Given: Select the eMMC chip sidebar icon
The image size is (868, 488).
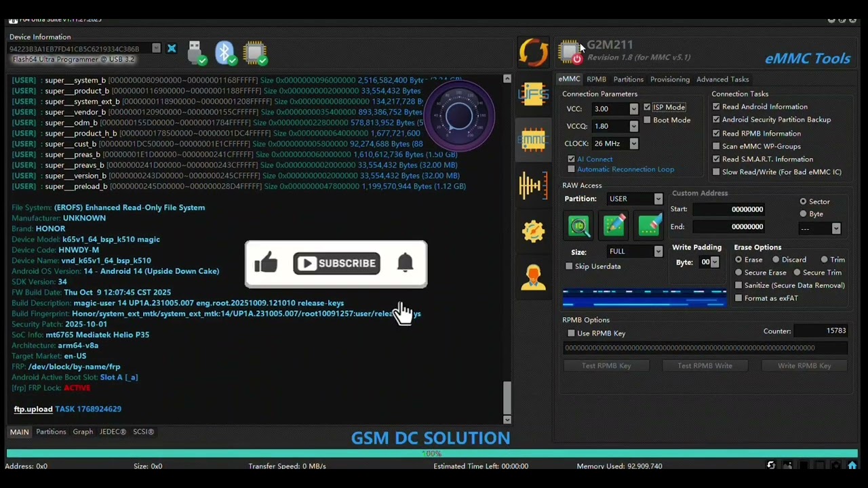Looking at the screenshot, I should (533, 140).
